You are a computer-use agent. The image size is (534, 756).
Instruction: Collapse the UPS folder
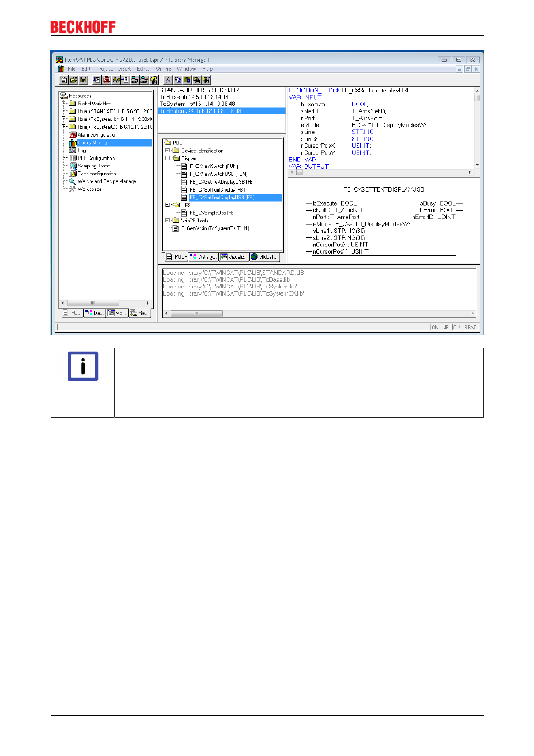tap(167, 205)
